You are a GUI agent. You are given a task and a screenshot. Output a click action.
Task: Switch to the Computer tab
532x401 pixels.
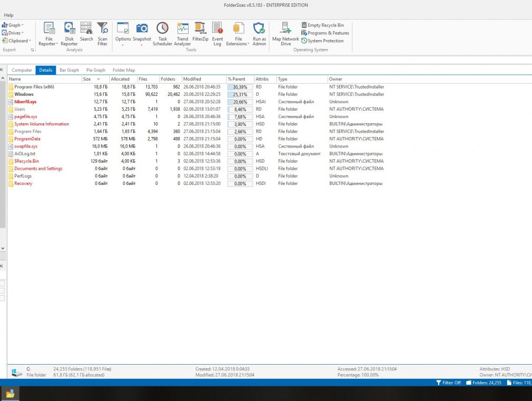tap(22, 70)
